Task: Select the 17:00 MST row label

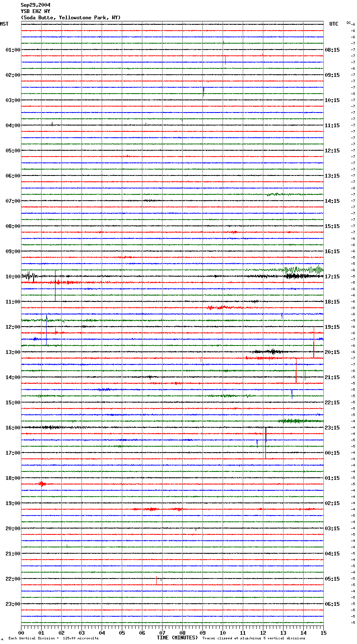Action: pos(13,453)
